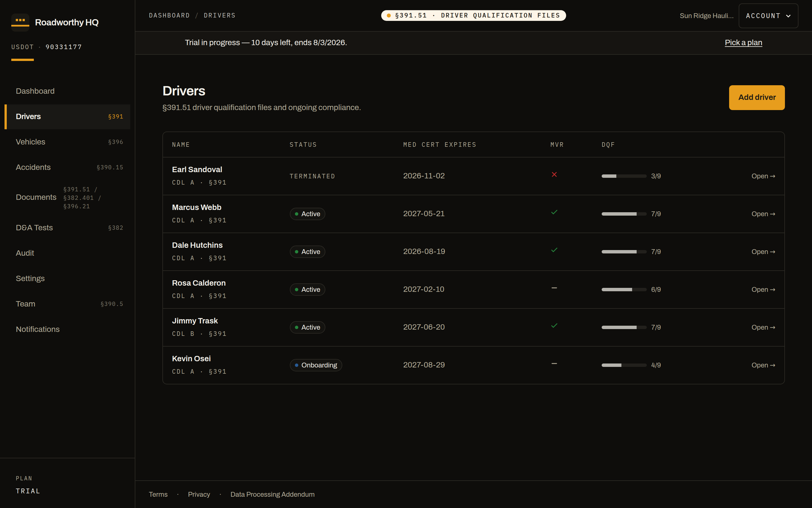Open Notifications in the sidebar
The image size is (812, 508).
pyautogui.click(x=67, y=329)
